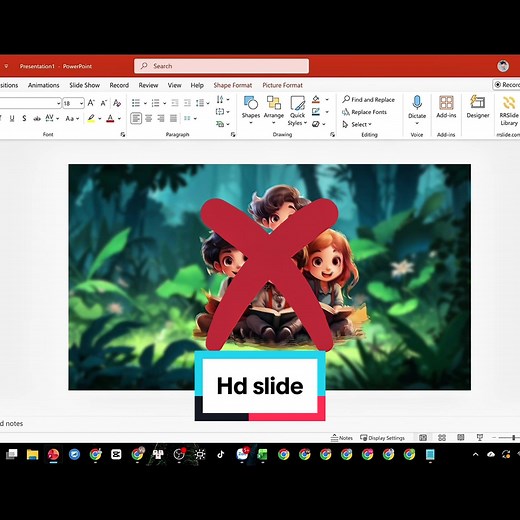This screenshot has height=520, width=520.
Task: Open the Add-ins gallery icon
Action: coord(446,107)
